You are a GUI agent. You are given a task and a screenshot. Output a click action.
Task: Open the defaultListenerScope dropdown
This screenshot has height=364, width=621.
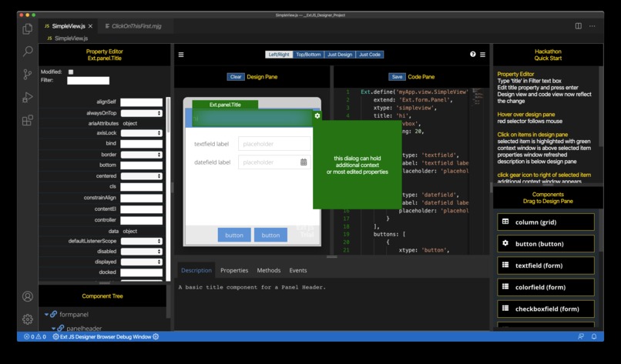click(x=142, y=241)
